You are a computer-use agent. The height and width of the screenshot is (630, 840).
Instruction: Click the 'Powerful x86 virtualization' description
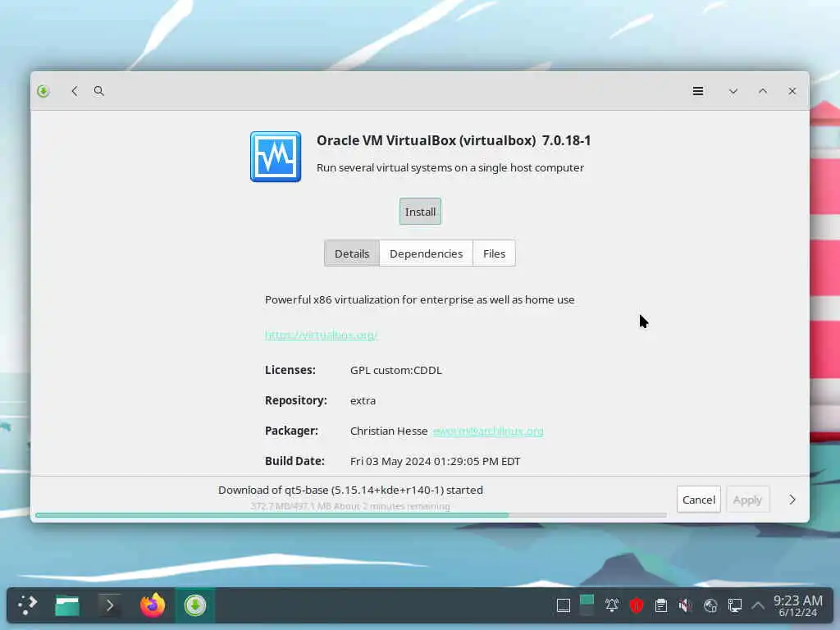point(419,300)
